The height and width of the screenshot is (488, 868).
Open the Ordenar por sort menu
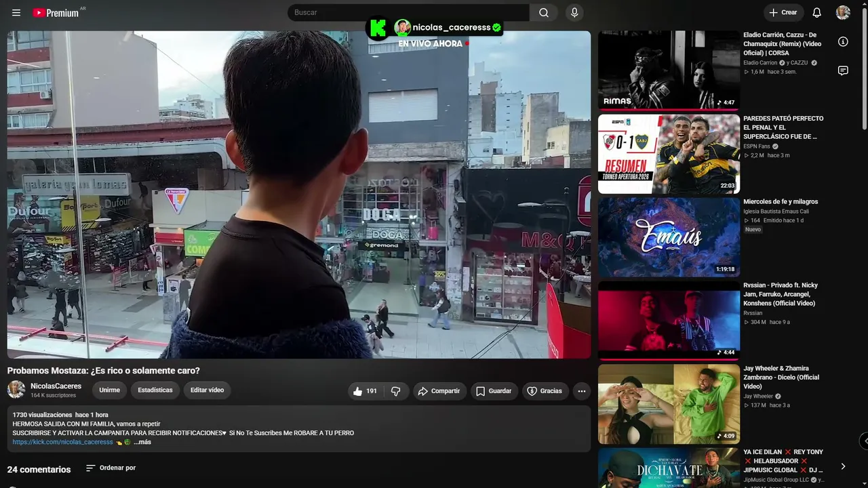point(111,468)
